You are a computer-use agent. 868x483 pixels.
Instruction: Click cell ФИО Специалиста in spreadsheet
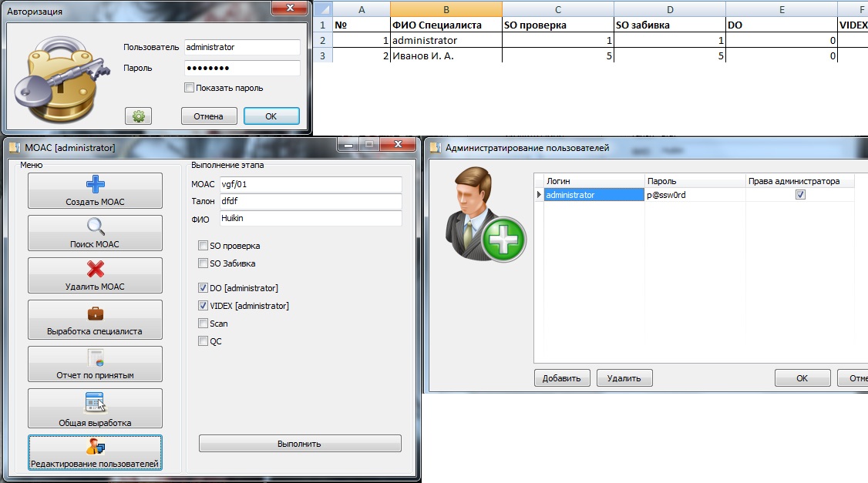tap(446, 25)
